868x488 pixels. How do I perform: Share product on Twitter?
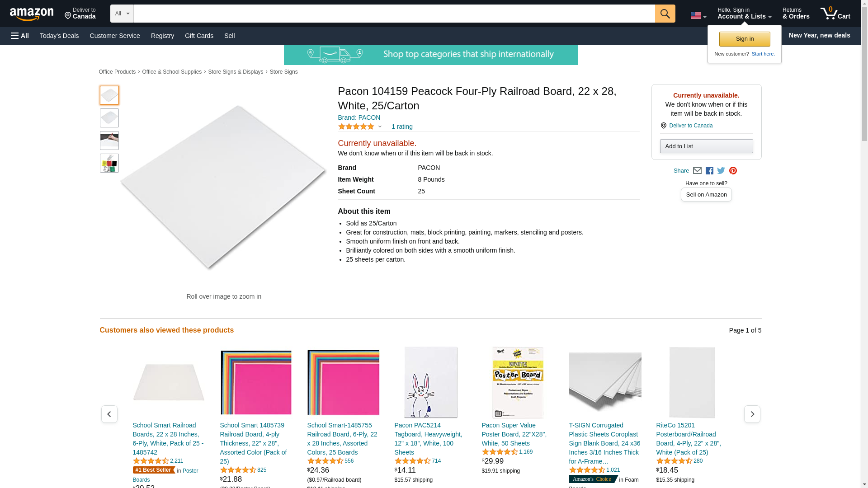click(x=721, y=171)
